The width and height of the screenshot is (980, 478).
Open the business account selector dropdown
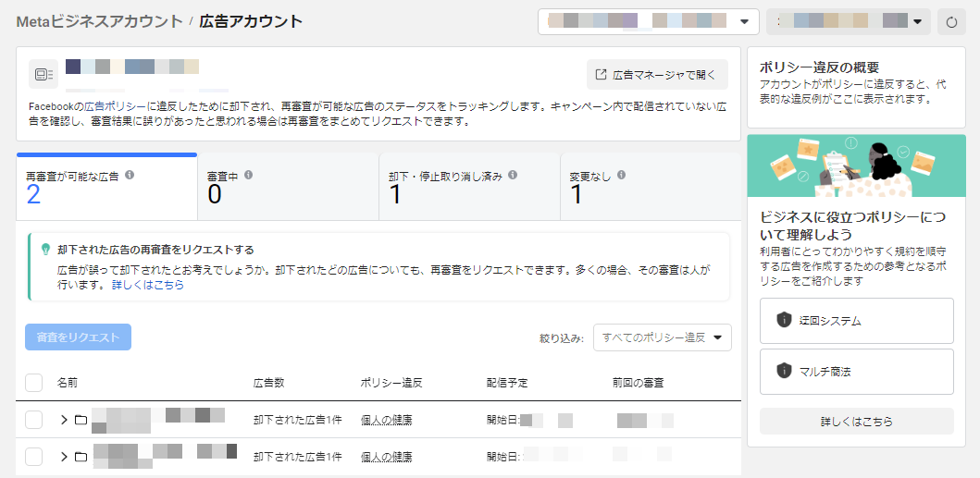pos(648,21)
